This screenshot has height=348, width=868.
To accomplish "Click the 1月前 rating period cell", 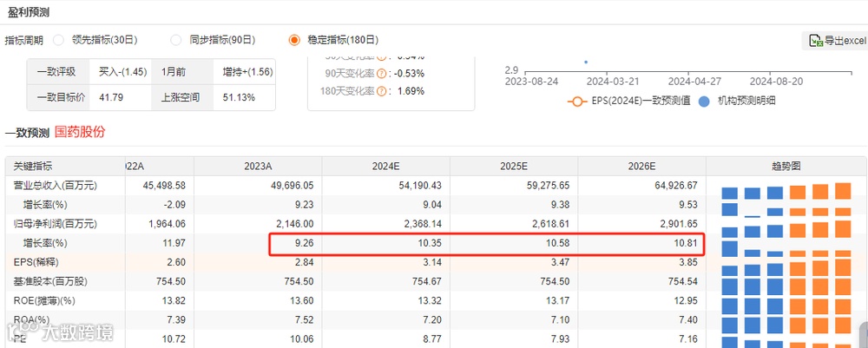I will click(174, 72).
